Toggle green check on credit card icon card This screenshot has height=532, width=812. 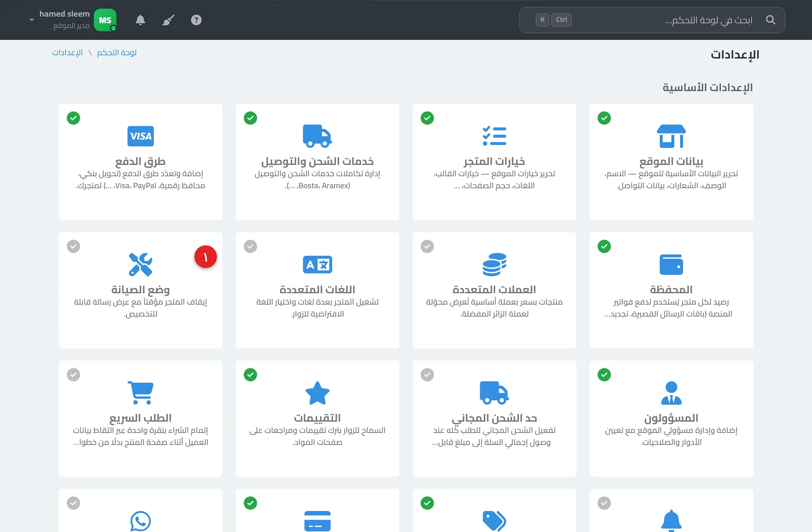pos(250,503)
